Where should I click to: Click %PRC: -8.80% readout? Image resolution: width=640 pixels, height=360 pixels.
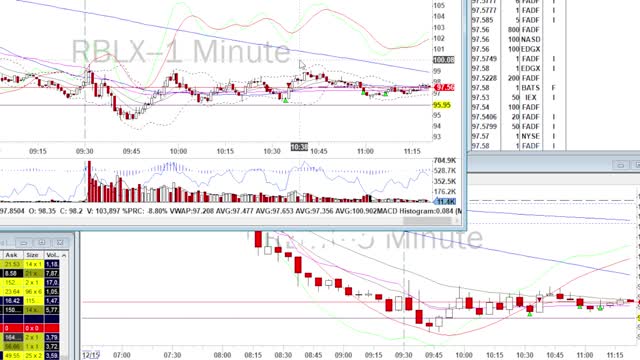[x=145, y=211]
